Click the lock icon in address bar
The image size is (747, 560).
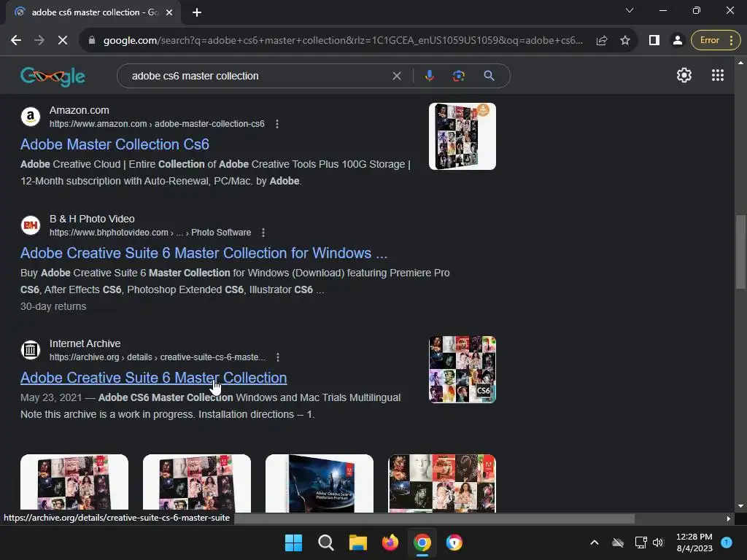[92, 41]
